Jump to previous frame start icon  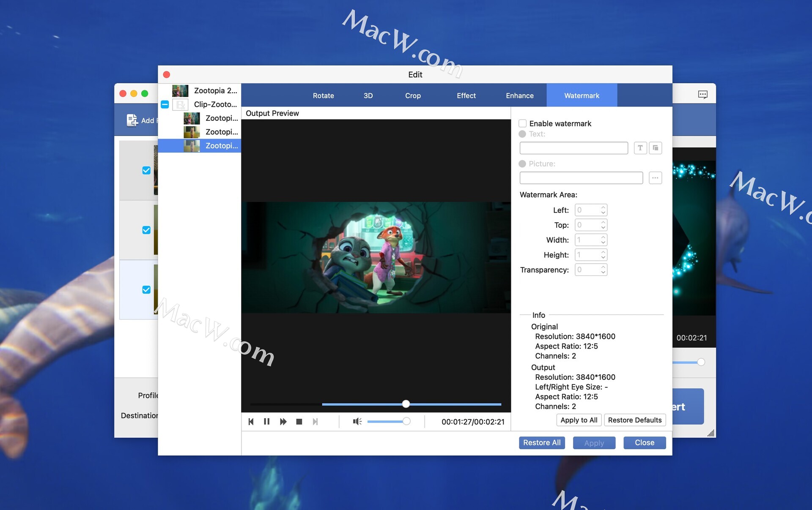(x=251, y=421)
